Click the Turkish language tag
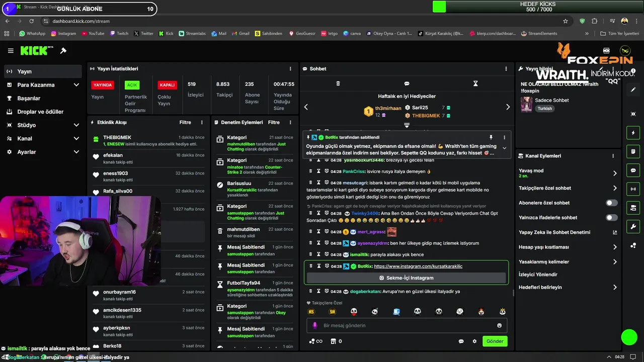The height and width of the screenshot is (362, 644). pos(544,109)
